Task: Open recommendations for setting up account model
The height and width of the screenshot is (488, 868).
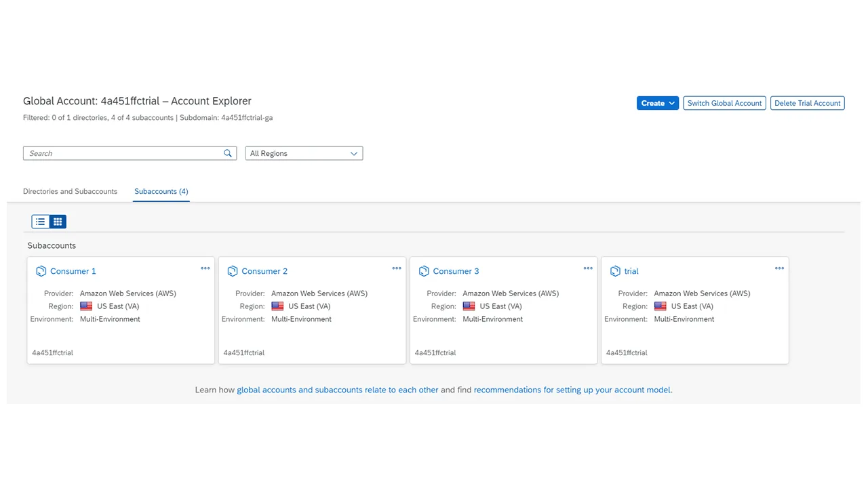Action: pyautogui.click(x=572, y=390)
